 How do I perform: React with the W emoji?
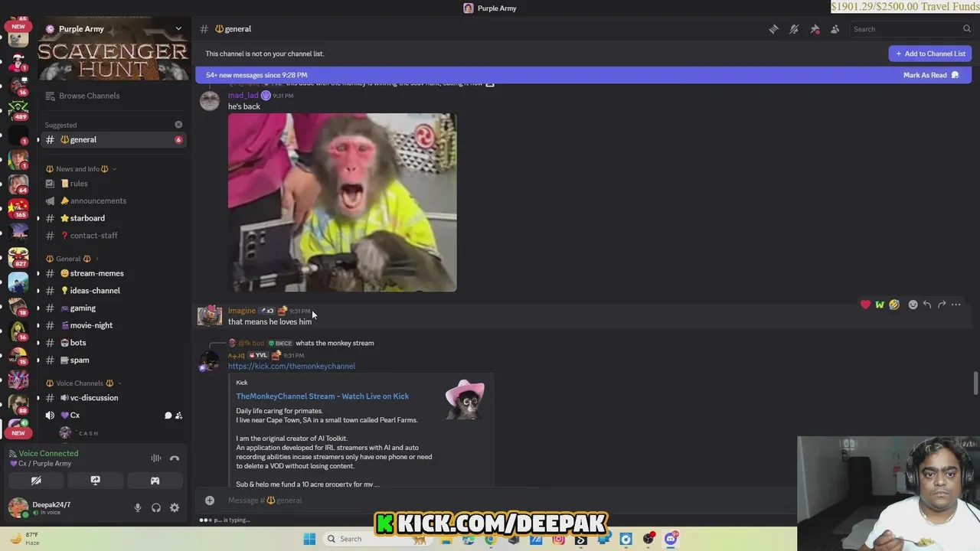(x=880, y=305)
